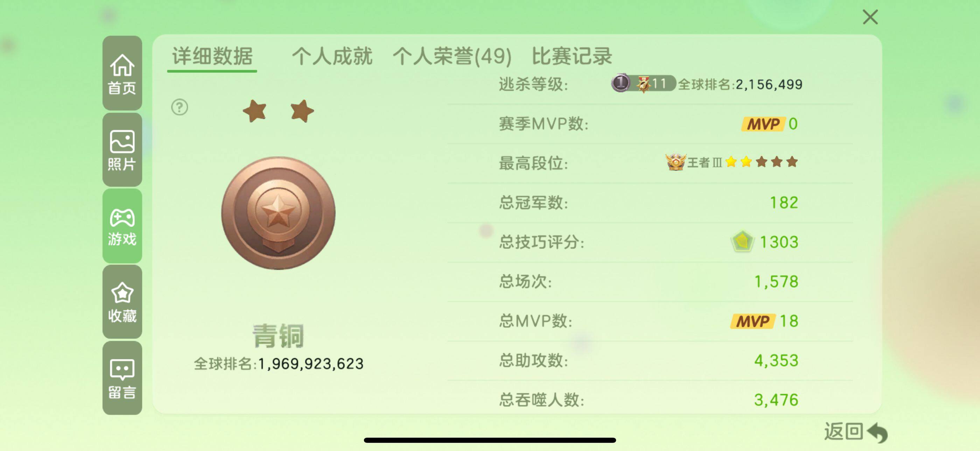Viewport: 980px width, 451px height.
Task: Open the 留言 message bubble icon
Action: [122, 378]
